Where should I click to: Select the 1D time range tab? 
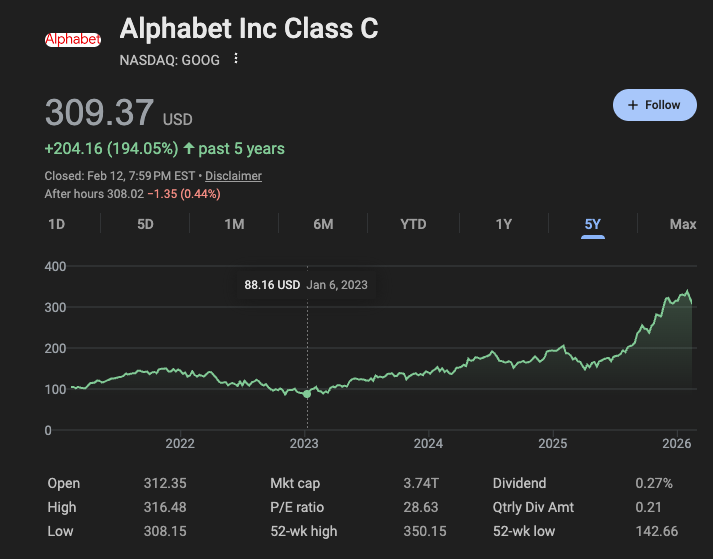[57, 224]
